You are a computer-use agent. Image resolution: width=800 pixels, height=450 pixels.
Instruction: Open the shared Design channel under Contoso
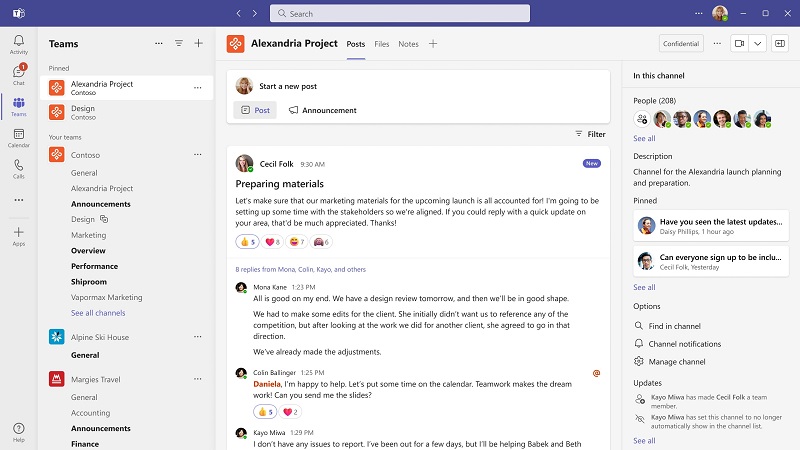coord(89,219)
